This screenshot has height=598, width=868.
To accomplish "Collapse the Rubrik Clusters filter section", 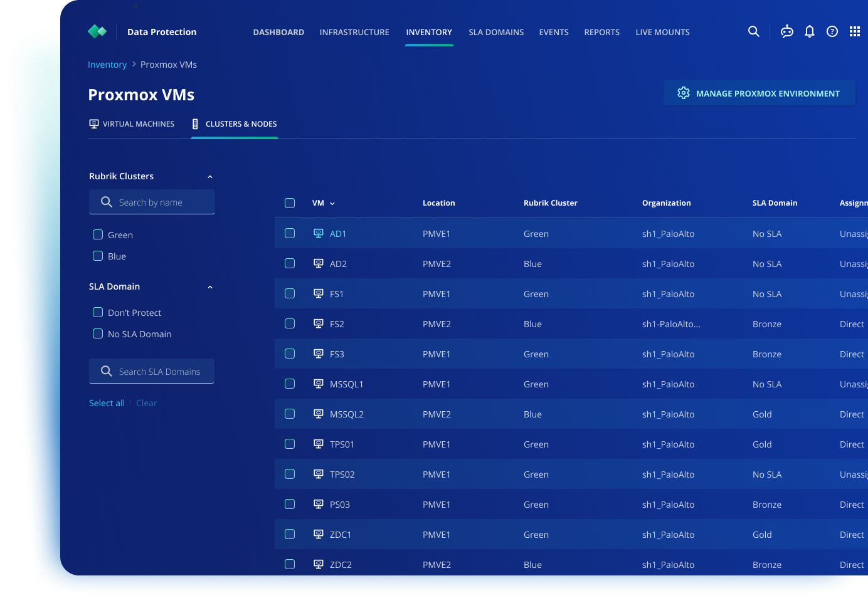I will (x=210, y=177).
